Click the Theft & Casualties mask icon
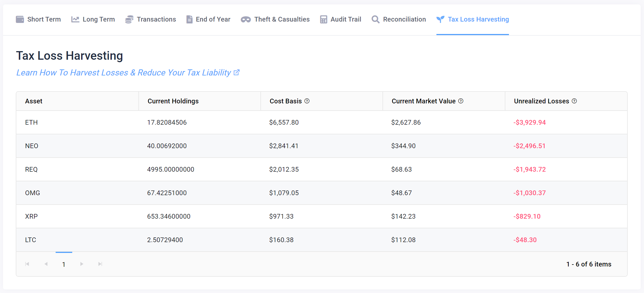This screenshot has height=293, width=644. tap(246, 19)
